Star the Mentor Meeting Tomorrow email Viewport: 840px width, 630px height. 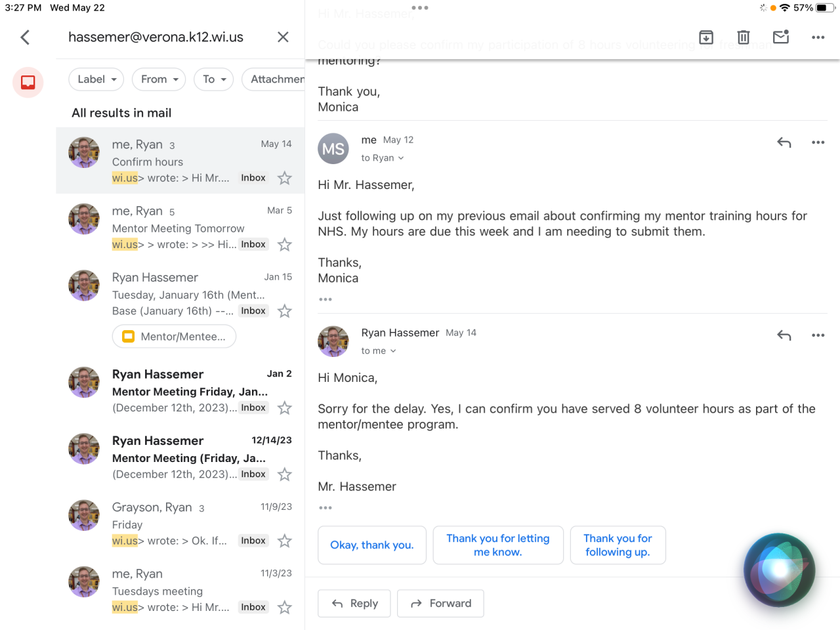point(285,245)
